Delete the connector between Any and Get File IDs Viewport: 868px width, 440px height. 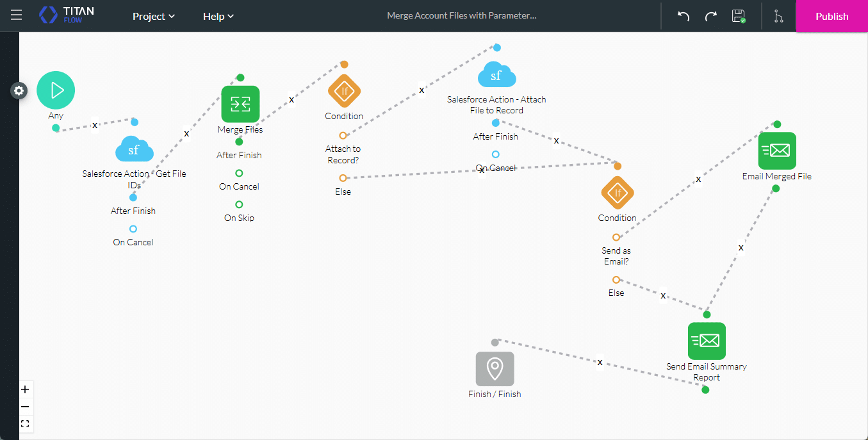pos(95,126)
